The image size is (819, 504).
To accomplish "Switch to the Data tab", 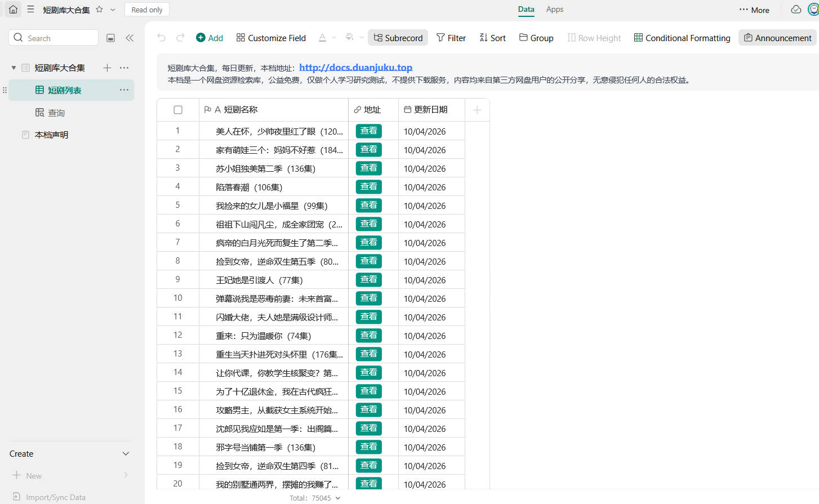I will pos(526,9).
